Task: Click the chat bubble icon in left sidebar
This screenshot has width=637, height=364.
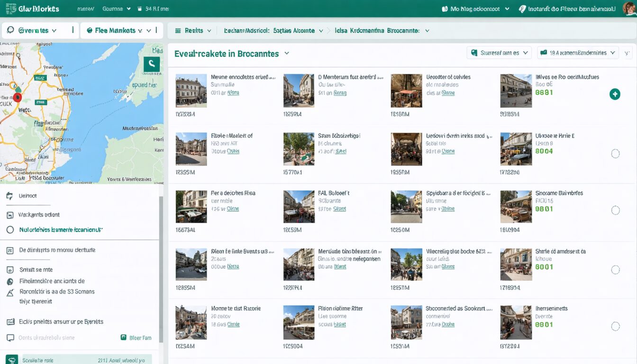Action: pos(10,338)
